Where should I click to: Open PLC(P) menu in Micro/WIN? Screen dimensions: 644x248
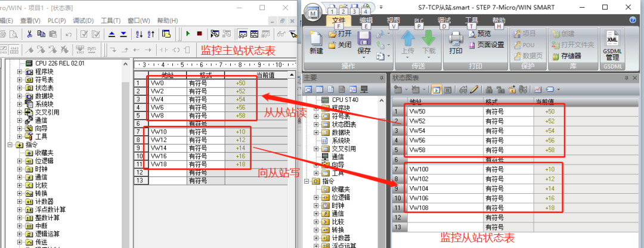click(56, 20)
